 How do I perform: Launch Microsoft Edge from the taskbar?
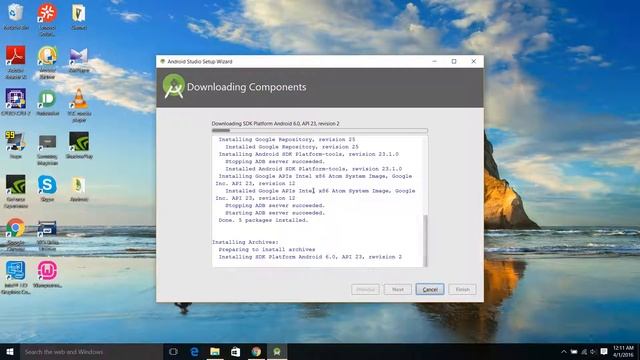194,351
